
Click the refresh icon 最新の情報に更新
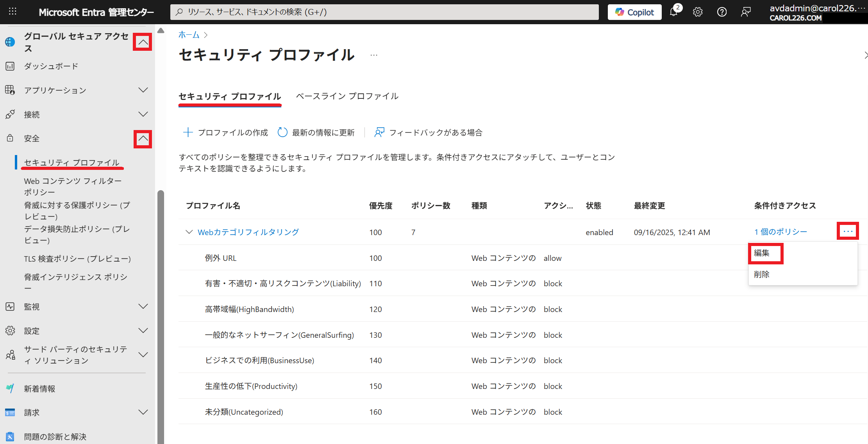coord(282,132)
